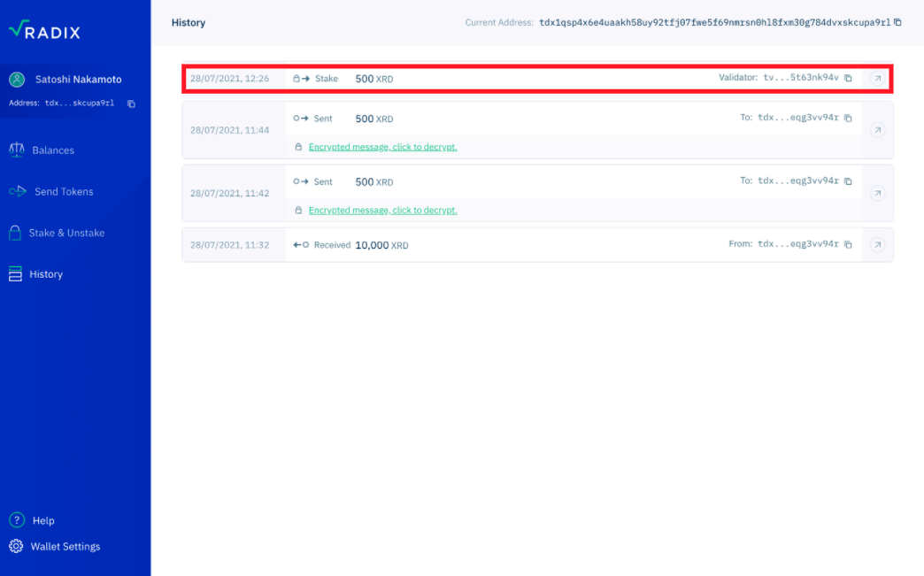The width and height of the screenshot is (924, 576).
Task: Click the full current address text
Action: pyautogui.click(x=715, y=22)
